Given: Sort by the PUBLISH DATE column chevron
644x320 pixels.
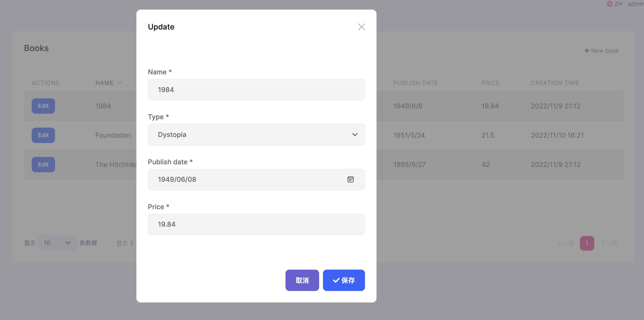Looking at the screenshot, I should click(445, 83).
